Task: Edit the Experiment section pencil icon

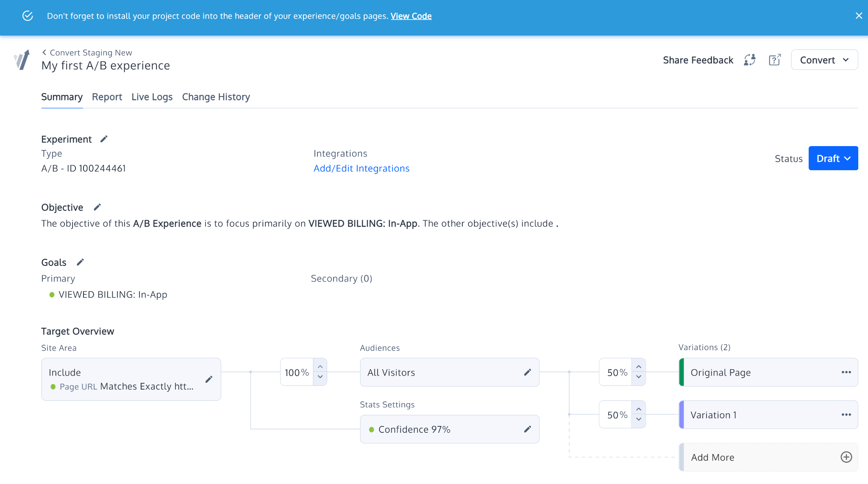Action: [104, 139]
